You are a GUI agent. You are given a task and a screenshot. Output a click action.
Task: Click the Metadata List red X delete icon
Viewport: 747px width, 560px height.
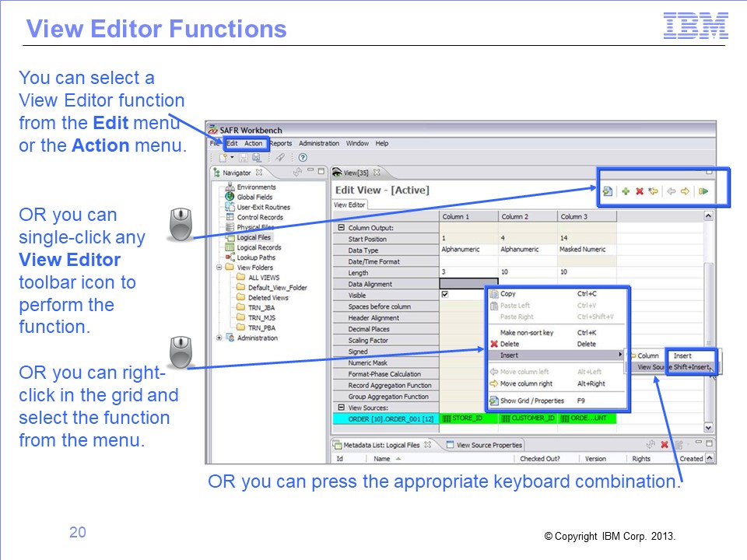pyautogui.click(x=664, y=445)
